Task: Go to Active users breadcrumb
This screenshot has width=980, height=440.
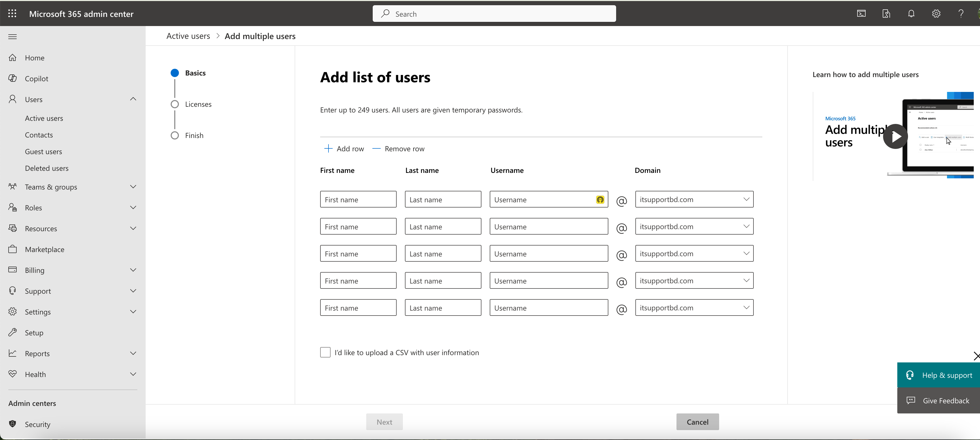Action: (188, 36)
